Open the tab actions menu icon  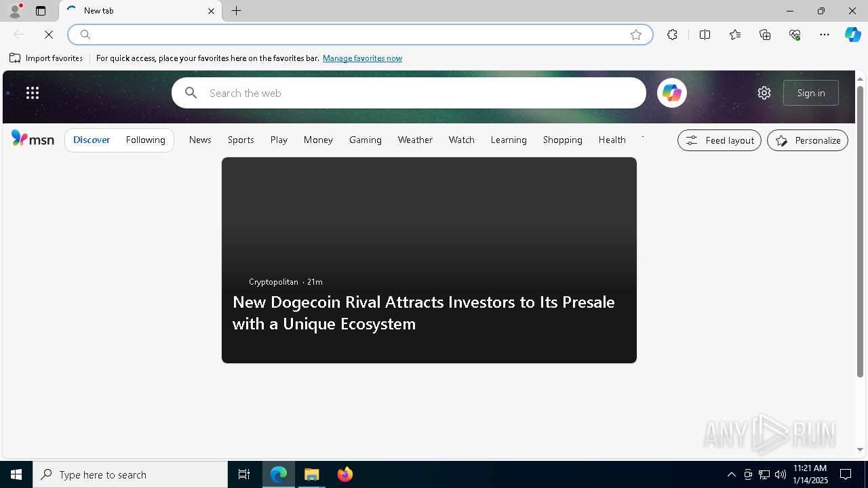[41, 11]
